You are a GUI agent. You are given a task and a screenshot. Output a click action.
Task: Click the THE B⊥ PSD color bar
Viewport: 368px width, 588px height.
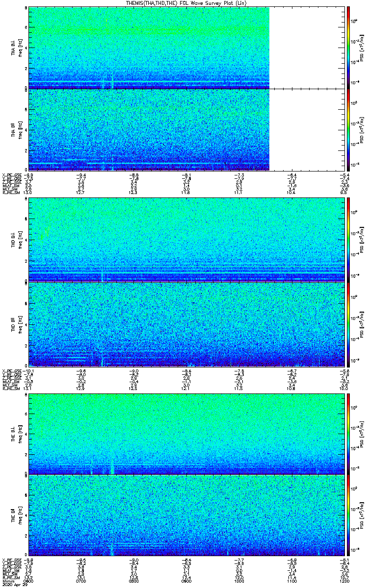click(x=348, y=433)
